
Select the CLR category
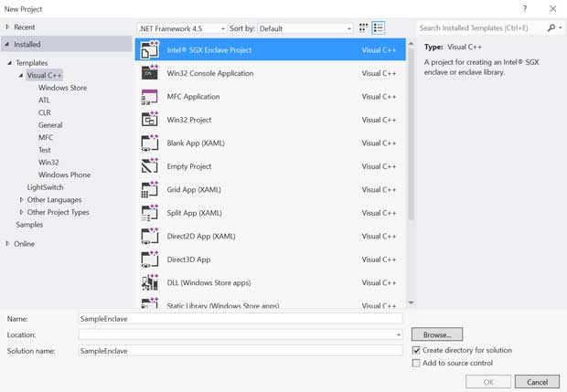pyautogui.click(x=45, y=112)
